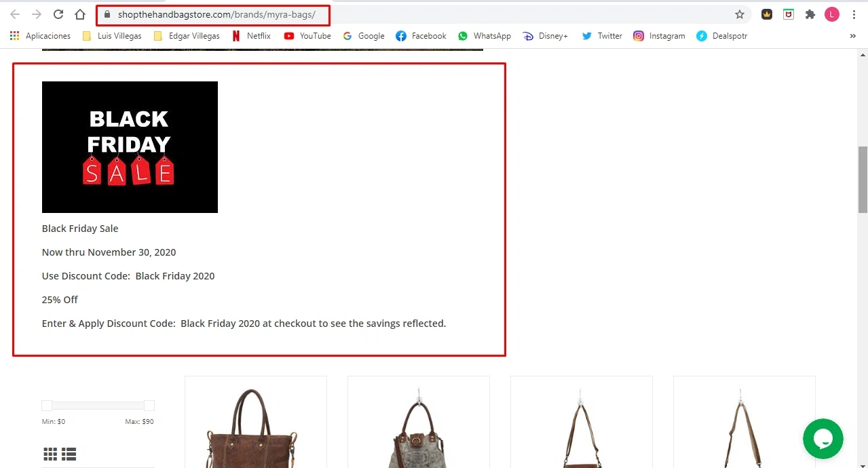
Task: Open the green live chat bubble
Action: [823, 439]
